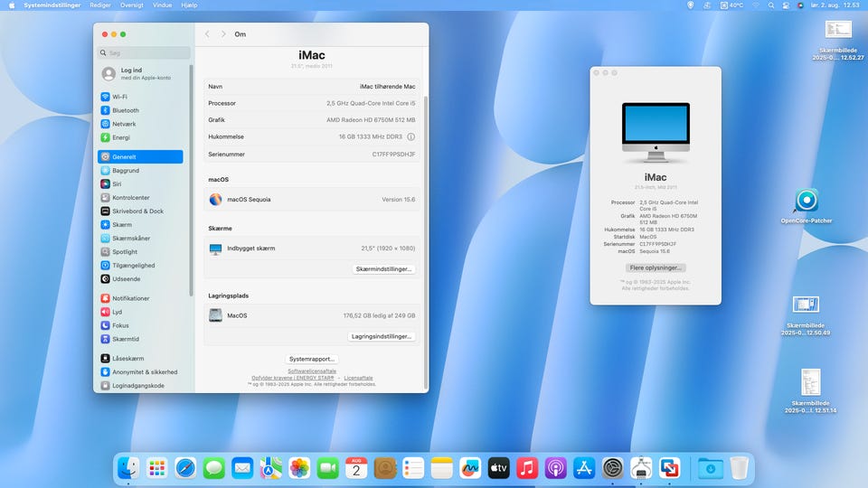Launch Safari from the Dock
This screenshot has width=868, height=488.
185,467
